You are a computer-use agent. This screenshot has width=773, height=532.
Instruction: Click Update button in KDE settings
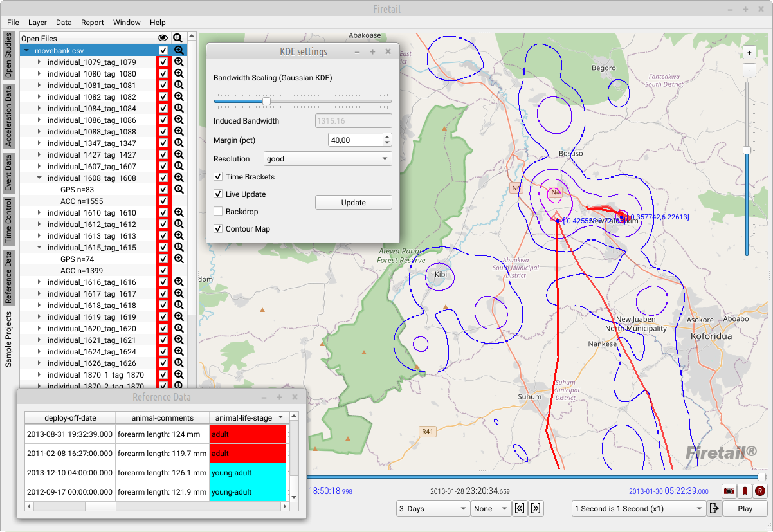pyautogui.click(x=354, y=203)
